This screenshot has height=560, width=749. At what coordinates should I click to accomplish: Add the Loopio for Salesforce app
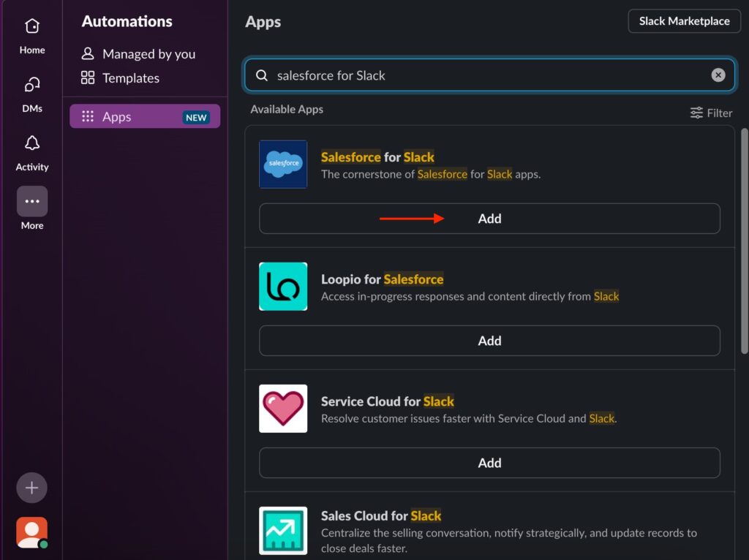click(x=489, y=341)
